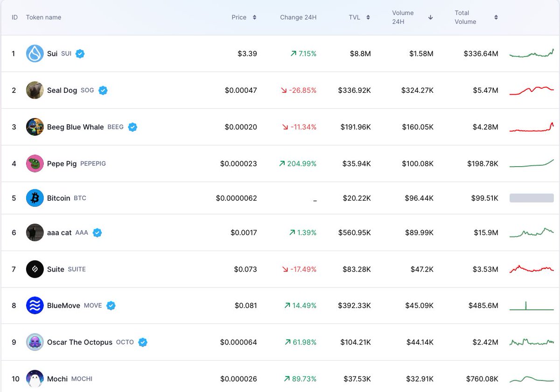The height and width of the screenshot is (392, 560).
Task: Click the verified badge next to OCTO
Action: tap(143, 342)
